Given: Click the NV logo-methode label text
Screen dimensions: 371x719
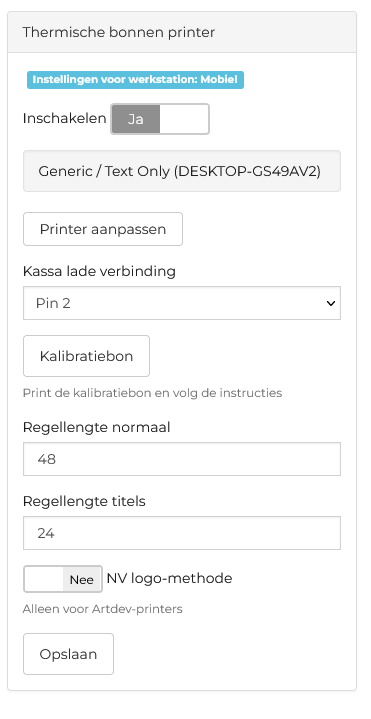Looking at the screenshot, I should pyautogui.click(x=169, y=579).
